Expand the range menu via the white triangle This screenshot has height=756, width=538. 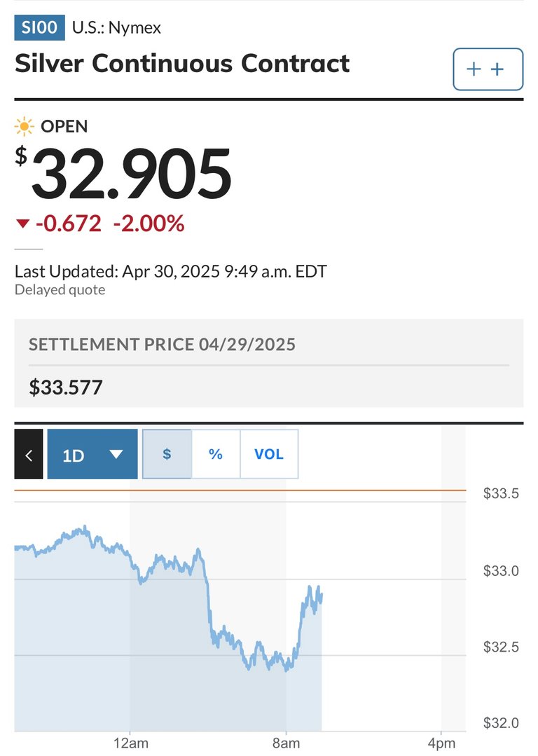click(x=116, y=454)
